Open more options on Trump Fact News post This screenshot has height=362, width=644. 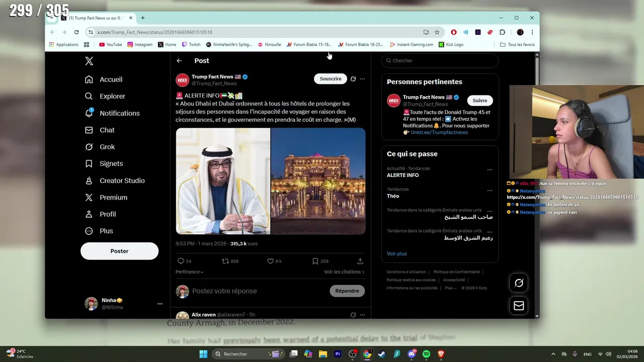coord(362,79)
